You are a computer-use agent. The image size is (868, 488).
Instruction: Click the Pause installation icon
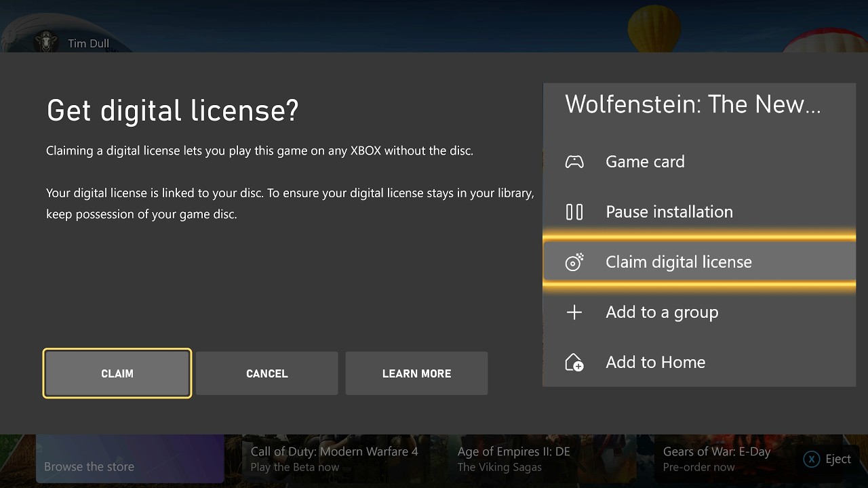pyautogui.click(x=574, y=212)
